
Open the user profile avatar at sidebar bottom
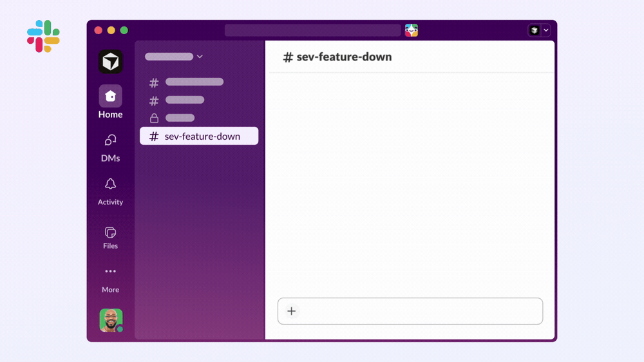[x=111, y=320]
